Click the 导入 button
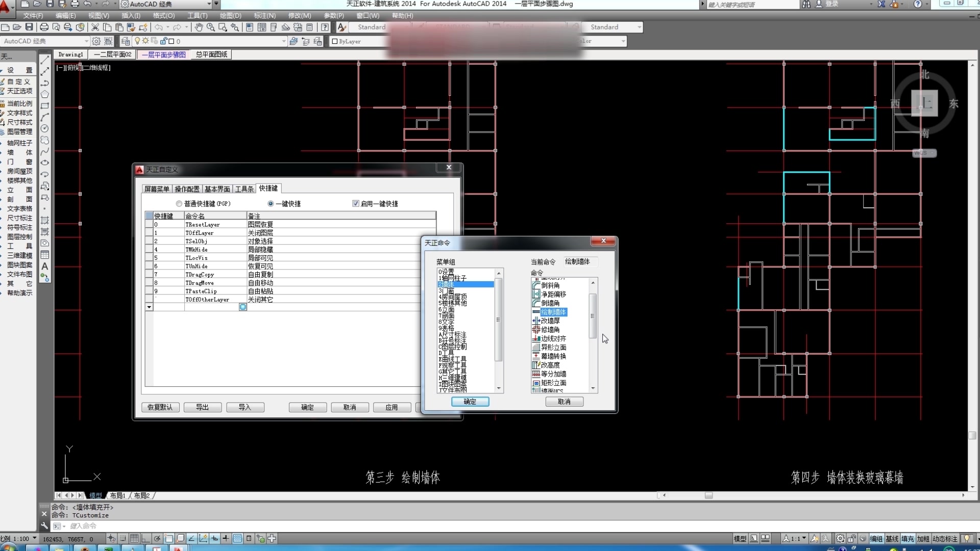The image size is (980, 551). (245, 407)
